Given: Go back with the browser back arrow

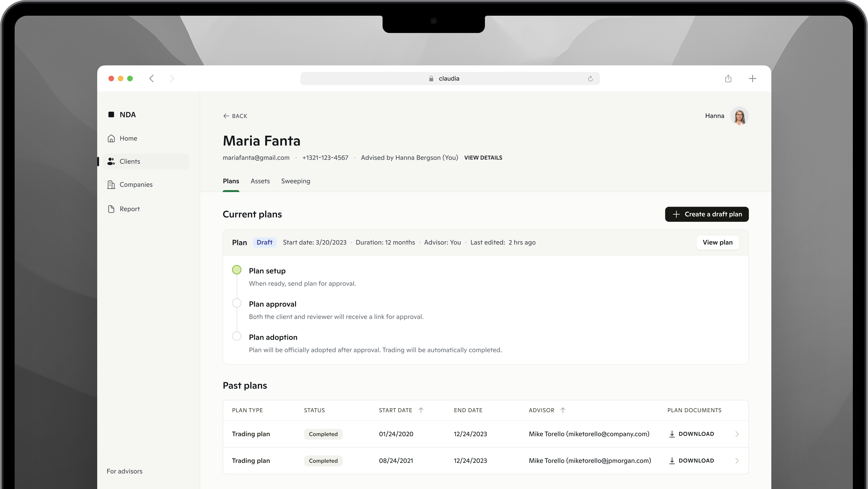Looking at the screenshot, I should pos(152,78).
